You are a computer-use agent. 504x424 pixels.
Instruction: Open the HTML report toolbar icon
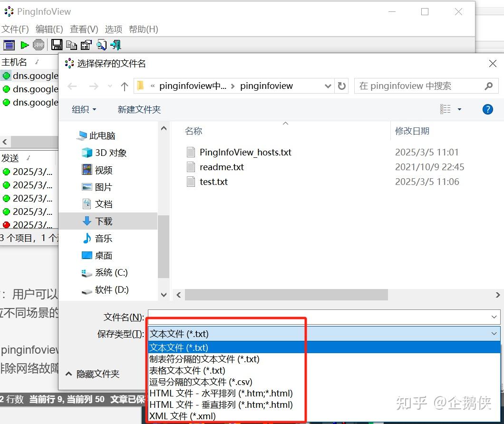pos(86,45)
